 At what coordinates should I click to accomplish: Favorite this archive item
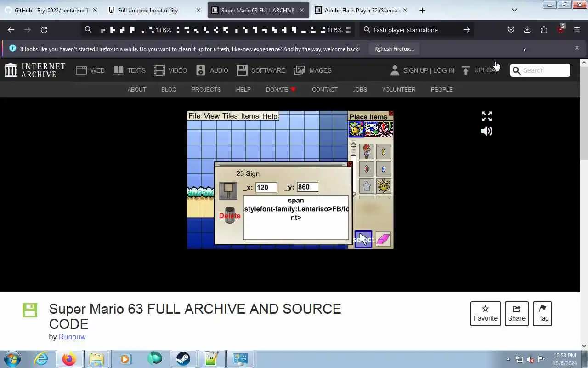tap(485, 314)
